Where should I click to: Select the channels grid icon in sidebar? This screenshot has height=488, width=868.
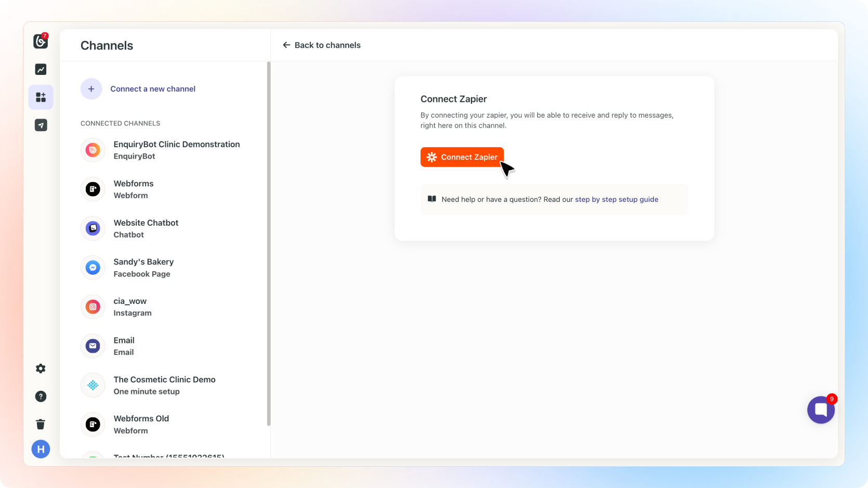click(x=41, y=97)
